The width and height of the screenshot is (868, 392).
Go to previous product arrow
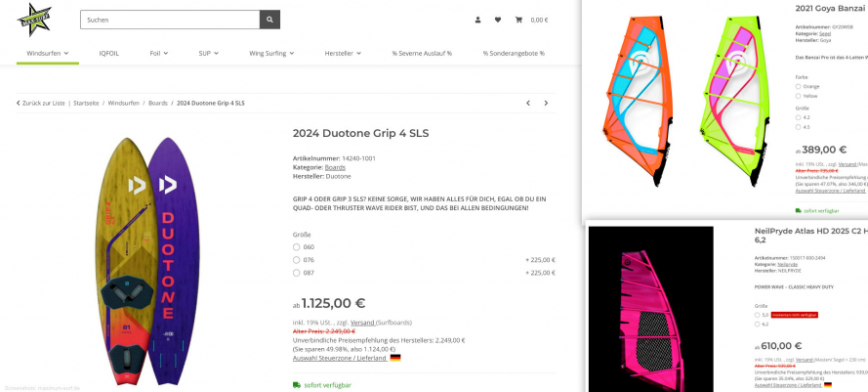click(528, 103)
